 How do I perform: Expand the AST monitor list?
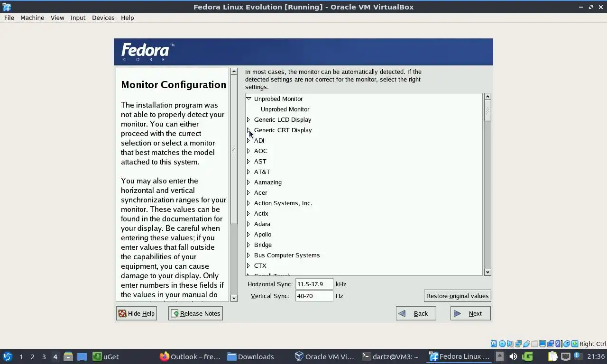tap(248, 161)
